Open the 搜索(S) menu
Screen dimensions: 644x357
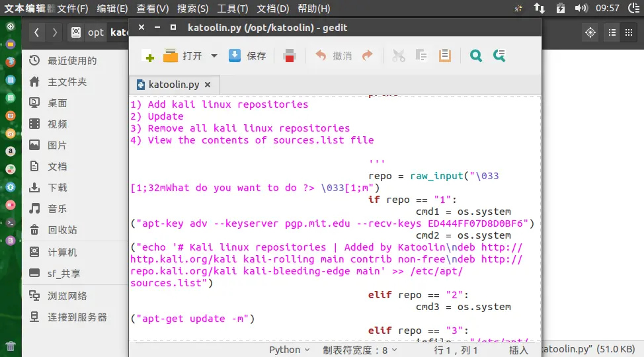(x=192, y=9)
